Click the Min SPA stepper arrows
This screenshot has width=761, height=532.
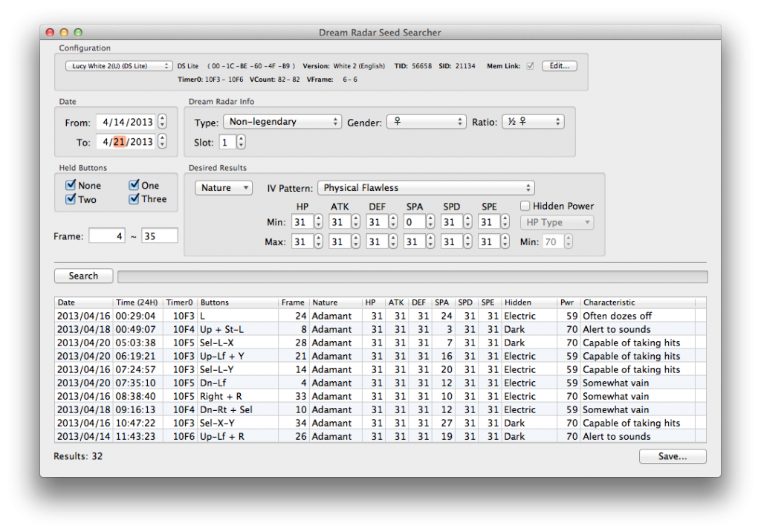pos(430,222)
